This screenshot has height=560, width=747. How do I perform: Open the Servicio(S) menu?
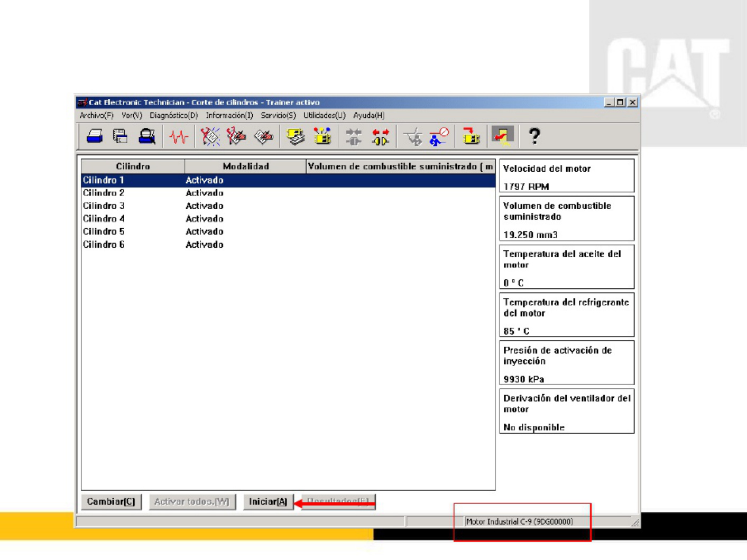point(278,115)
